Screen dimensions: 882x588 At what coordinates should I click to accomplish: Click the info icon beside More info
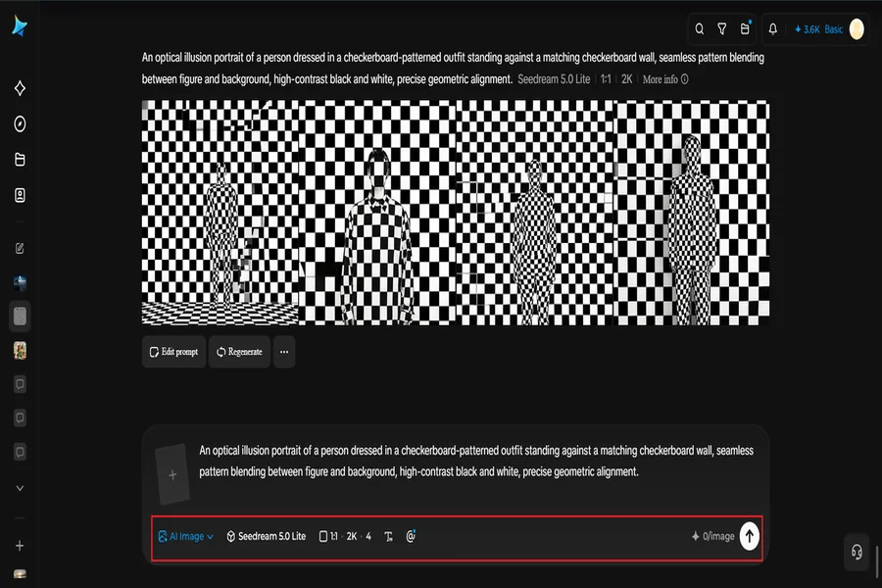685,79
